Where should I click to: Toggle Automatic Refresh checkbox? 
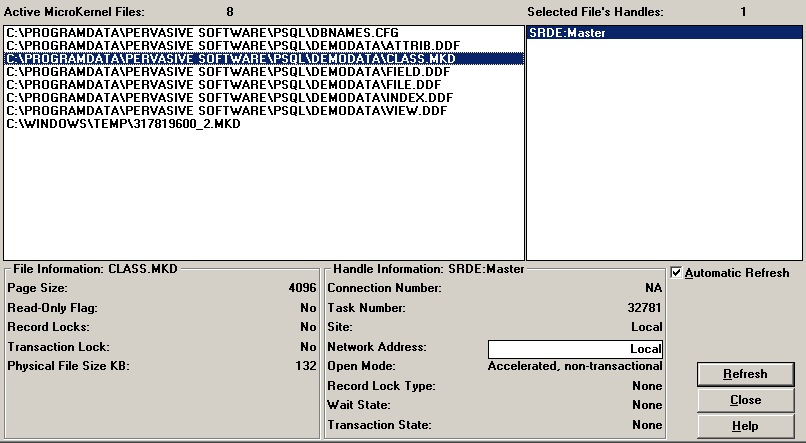point(677,273)
